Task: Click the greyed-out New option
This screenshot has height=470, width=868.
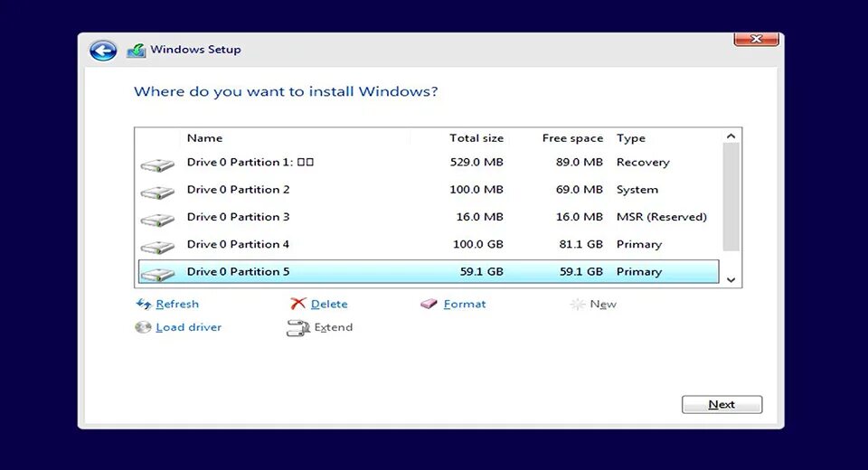Action: click(x=603, y=304)
